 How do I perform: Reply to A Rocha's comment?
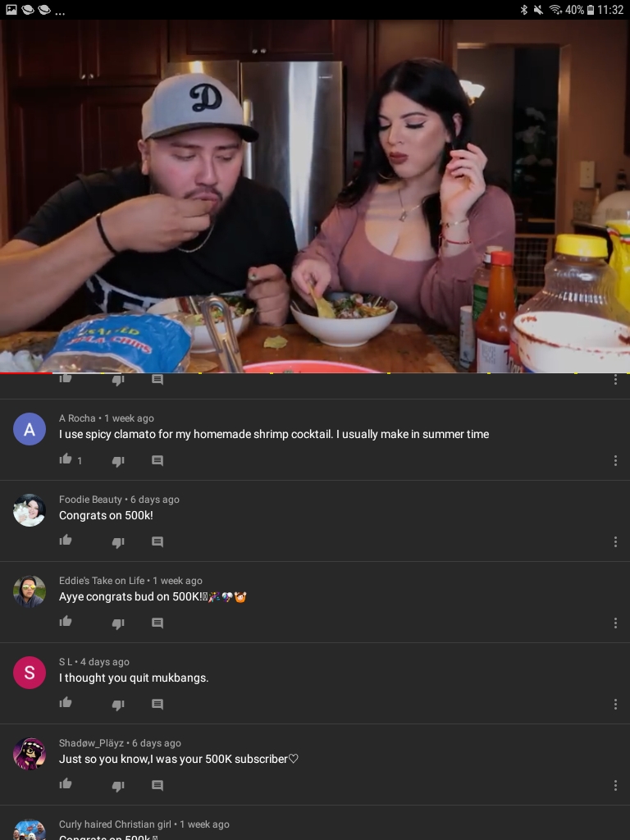tap(157, 461)
